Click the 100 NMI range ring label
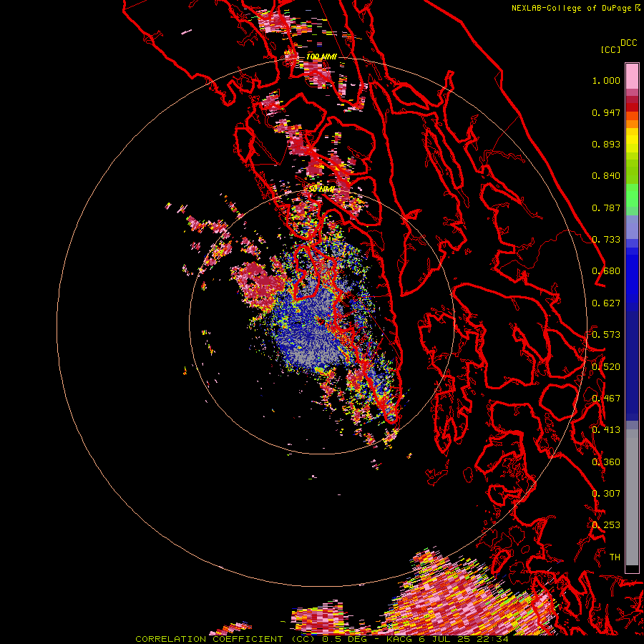 point(321,57)
